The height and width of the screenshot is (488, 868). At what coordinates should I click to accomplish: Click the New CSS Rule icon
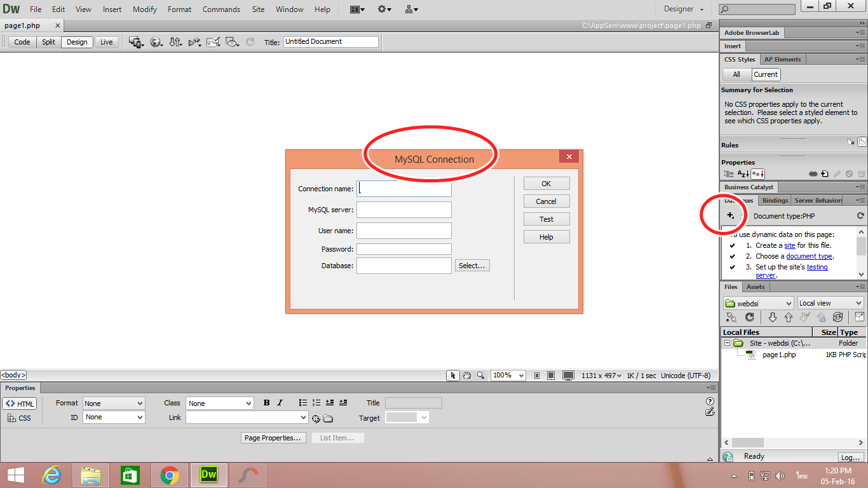(824, 173)
